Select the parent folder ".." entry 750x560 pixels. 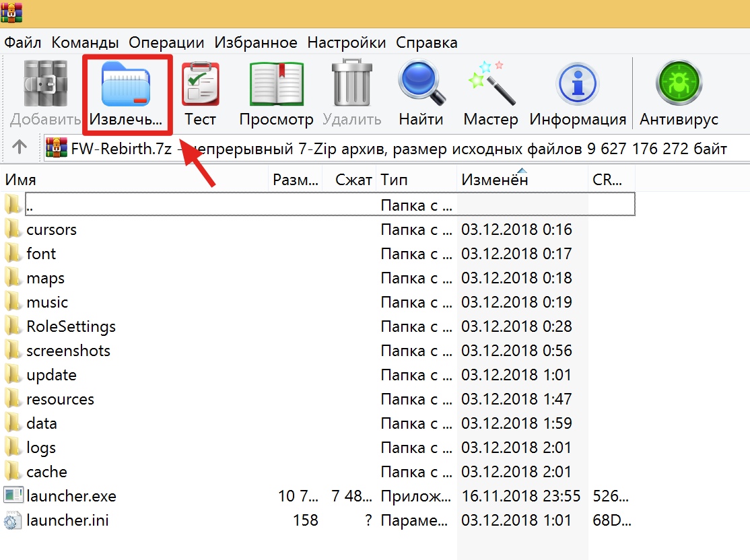pos(30,205)
